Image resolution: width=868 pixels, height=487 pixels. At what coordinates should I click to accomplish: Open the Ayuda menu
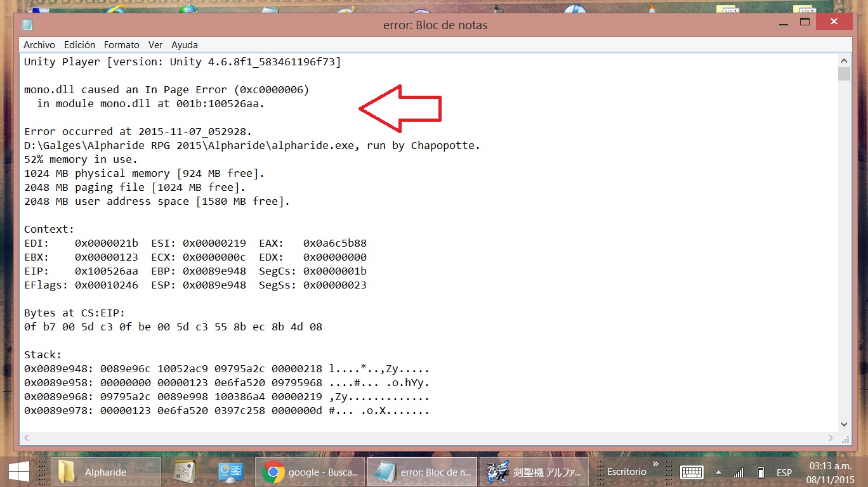tap(185, 45)
